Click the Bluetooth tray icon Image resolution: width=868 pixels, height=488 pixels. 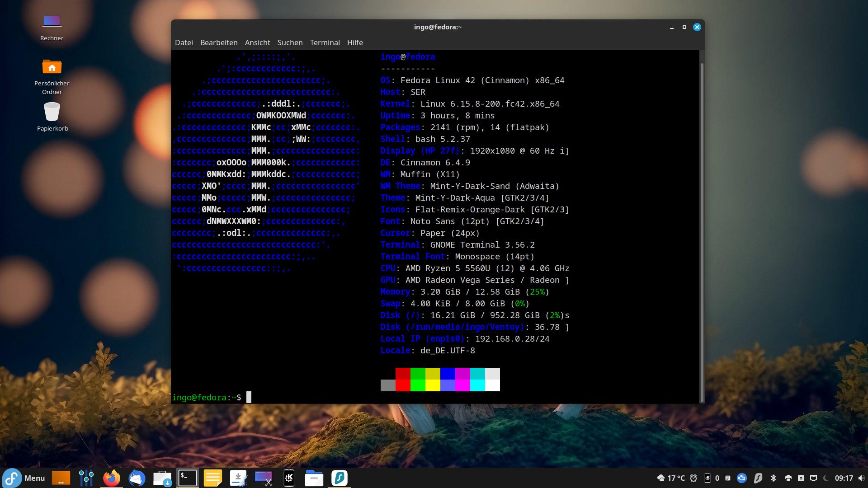coord(773,478)
